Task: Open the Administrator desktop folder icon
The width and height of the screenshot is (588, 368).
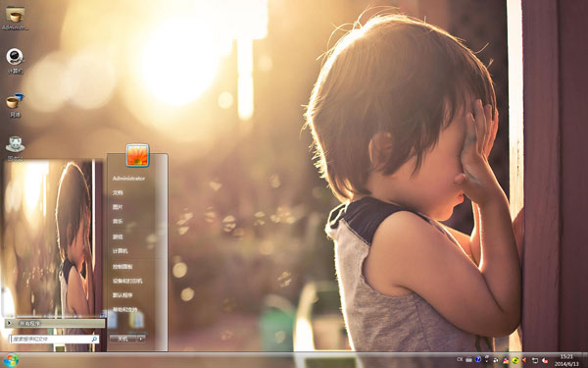Action: pos(15,18)
